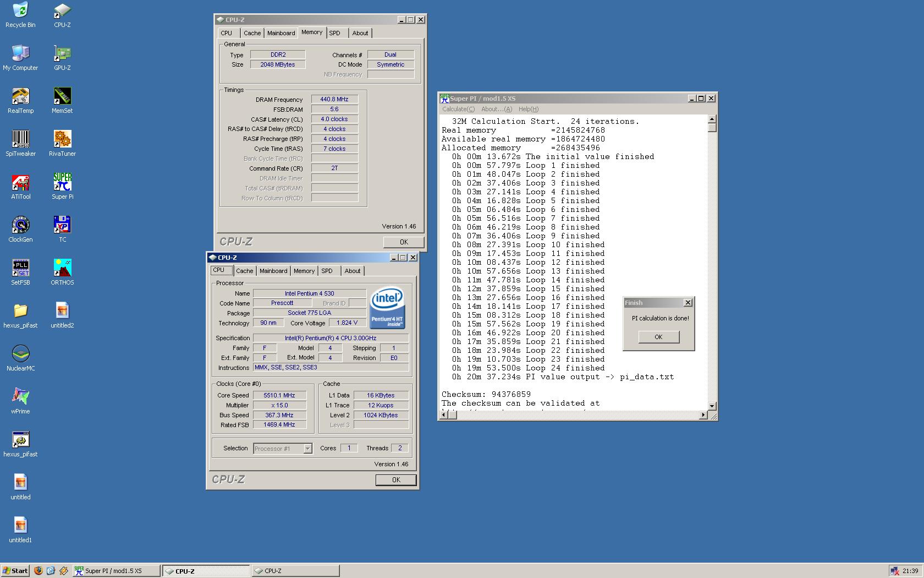Activate the first CPU-Z taskbar button
The height and width of the screenshot is (578, 924).
(206, 571)
